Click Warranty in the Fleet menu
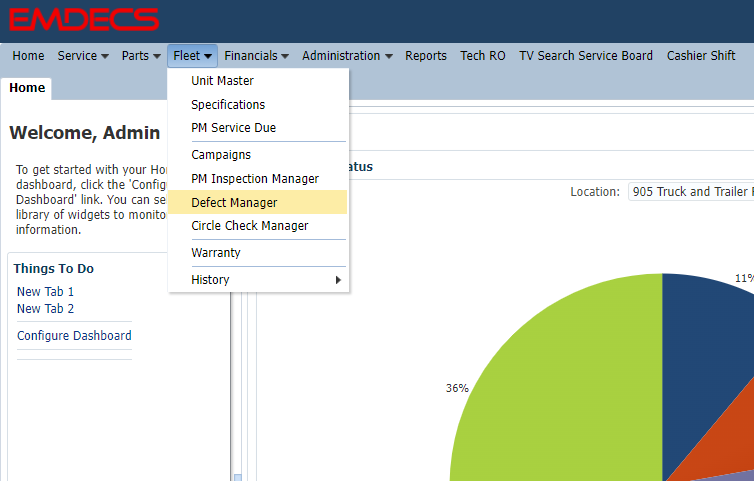 (x=216, y=253)
